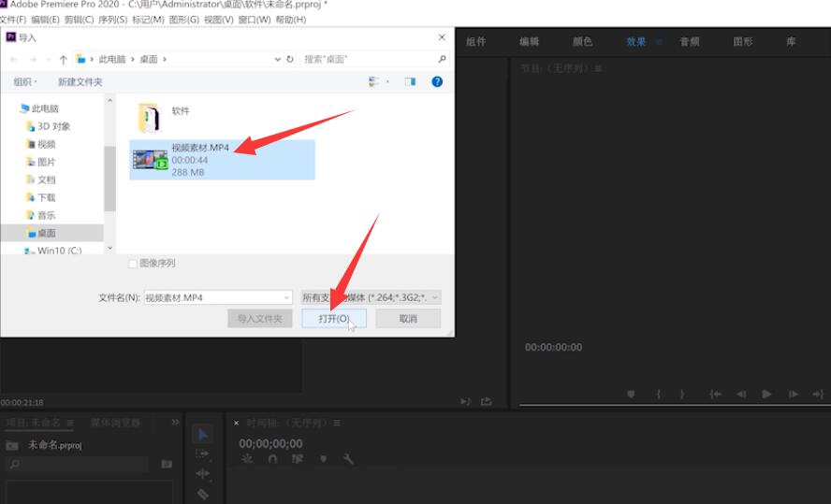Image resolution: width=831 pixels, height=504 pixels.
Task: Switch to the 媒体浏览器 panel tab
Action: point(115,423)
